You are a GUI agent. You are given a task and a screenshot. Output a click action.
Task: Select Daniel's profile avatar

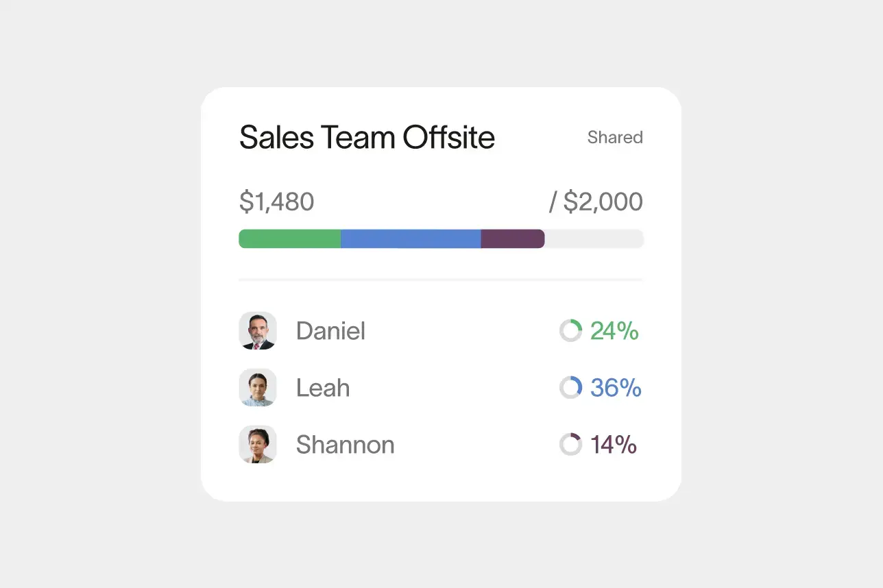pos(257,331)
